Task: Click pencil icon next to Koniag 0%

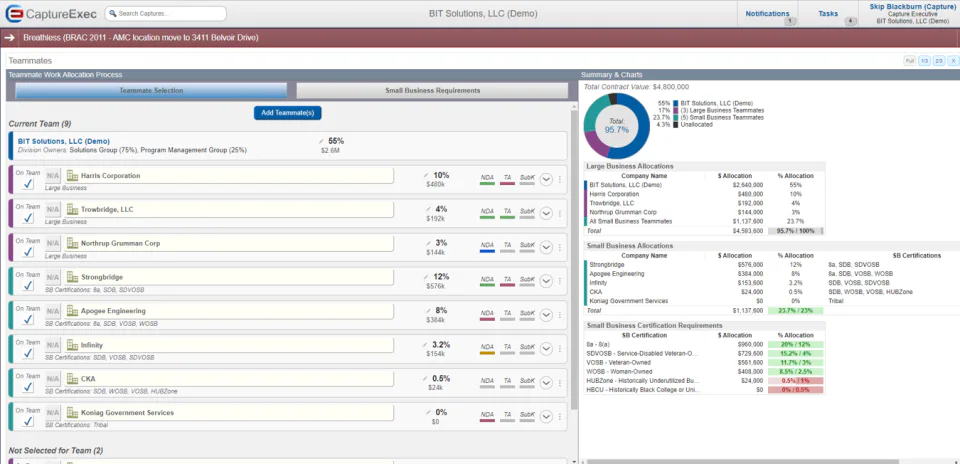Action: (429, 412)
